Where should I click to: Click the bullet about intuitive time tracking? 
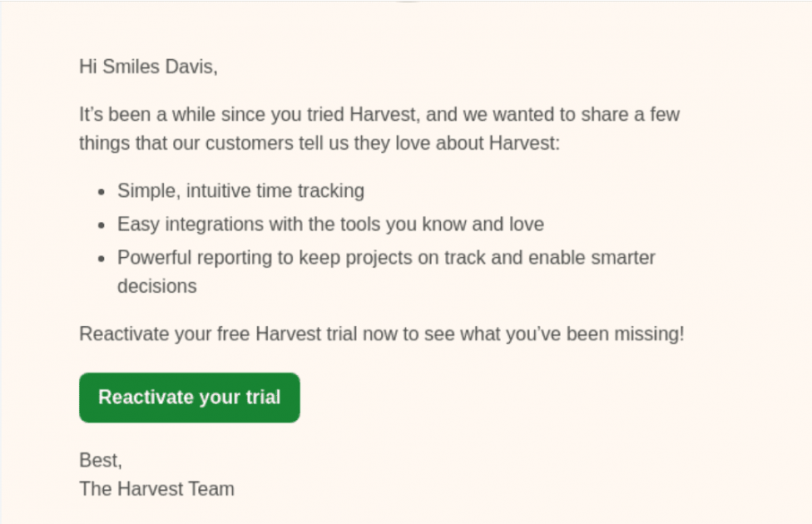[240, 191]
